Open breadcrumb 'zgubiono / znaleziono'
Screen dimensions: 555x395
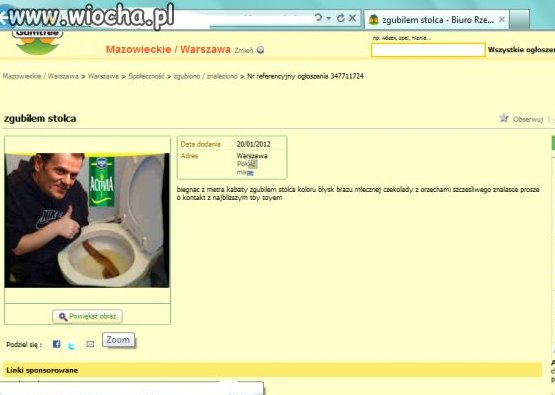(205, 76)
